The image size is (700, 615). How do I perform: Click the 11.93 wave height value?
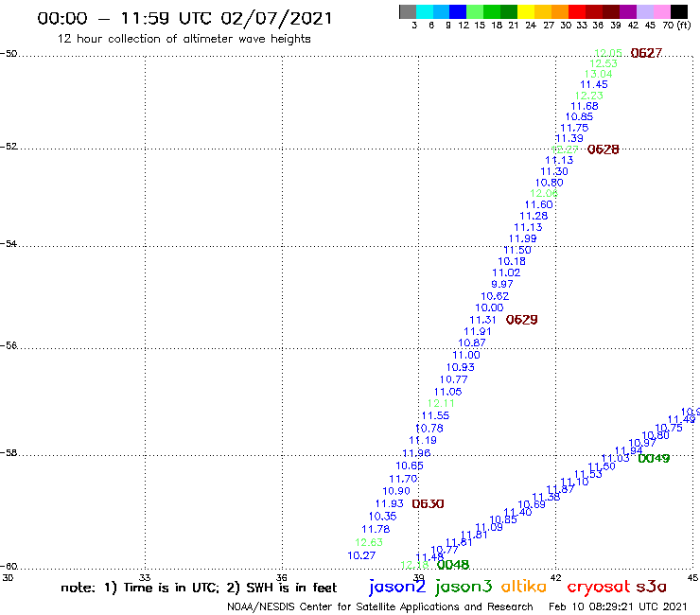click(390, 503)
